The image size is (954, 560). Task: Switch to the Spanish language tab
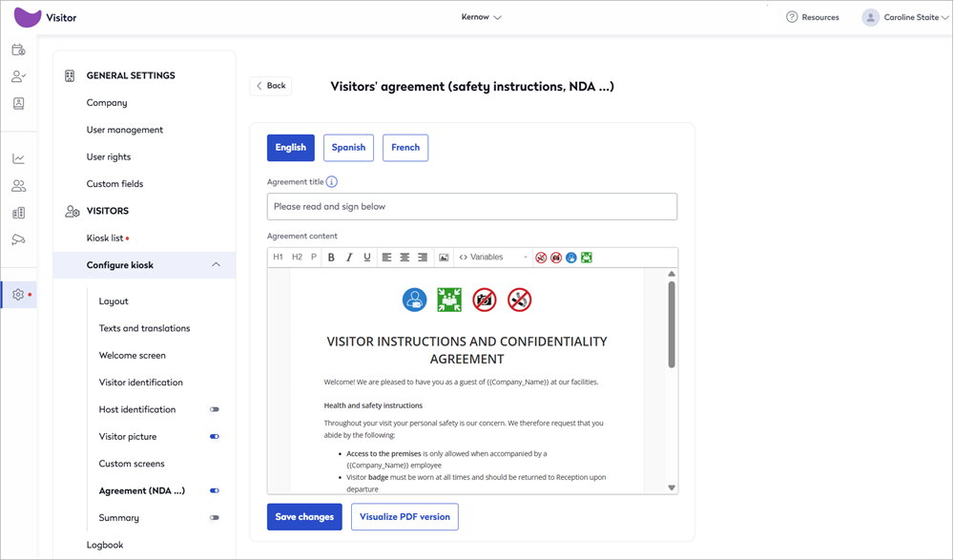pyautogui.click(x=348, y=148)
